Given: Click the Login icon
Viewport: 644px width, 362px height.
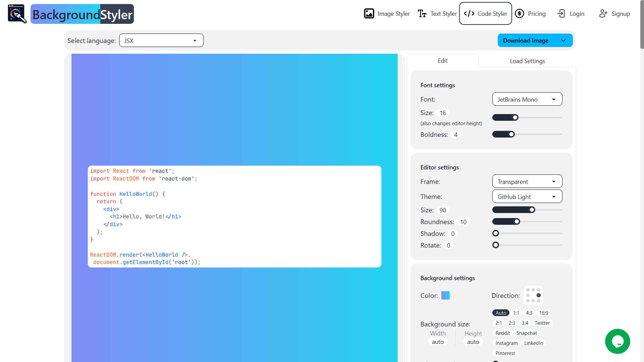Looking at the screenshot, I should 561,14.
